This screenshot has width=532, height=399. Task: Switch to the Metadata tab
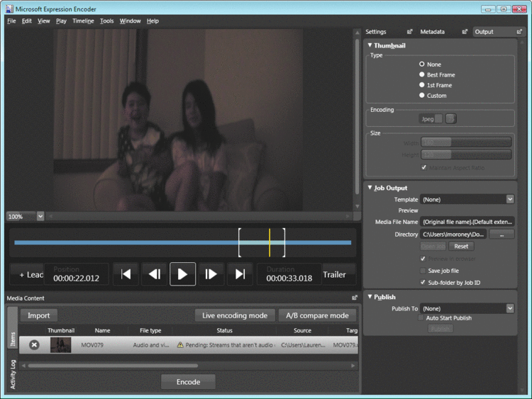[x=432, y=32]
